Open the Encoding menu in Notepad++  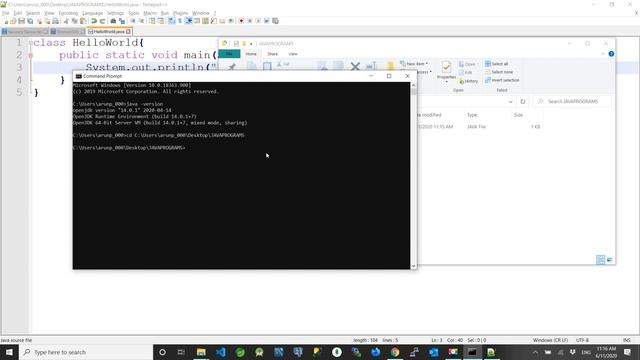point(68,13)
